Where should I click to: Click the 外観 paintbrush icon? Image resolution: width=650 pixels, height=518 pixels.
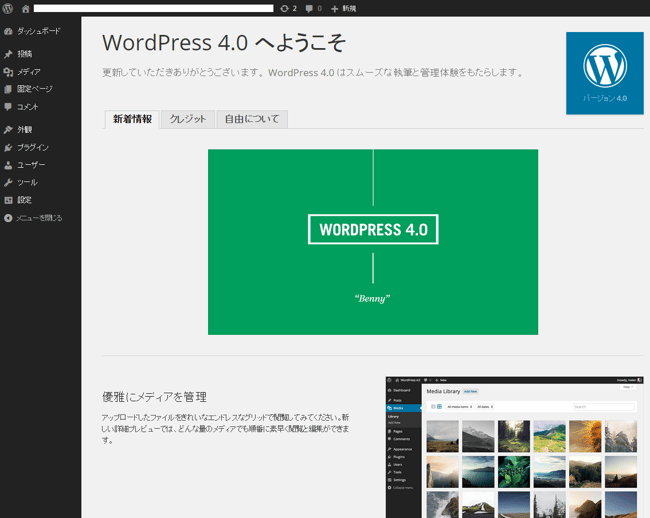[x=8, y=130]
